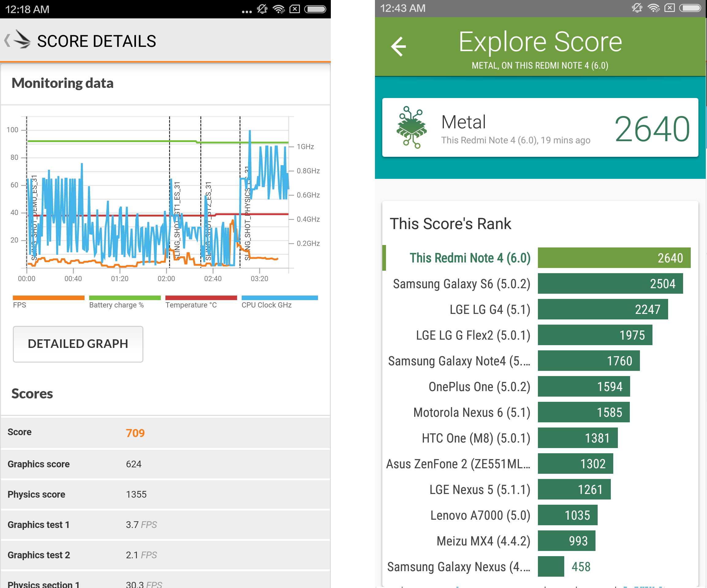Tap the battery icon in right status bar
The image size is (707, 588).
point(690,8)
